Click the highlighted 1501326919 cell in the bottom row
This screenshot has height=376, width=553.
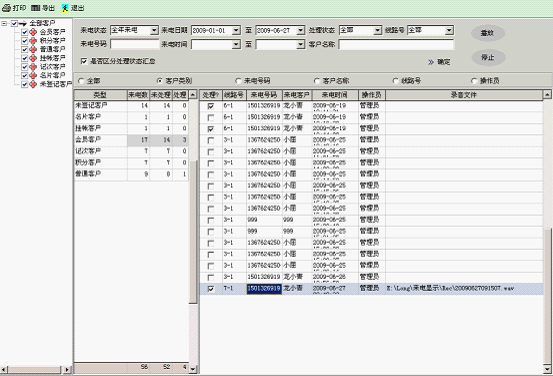264,289
